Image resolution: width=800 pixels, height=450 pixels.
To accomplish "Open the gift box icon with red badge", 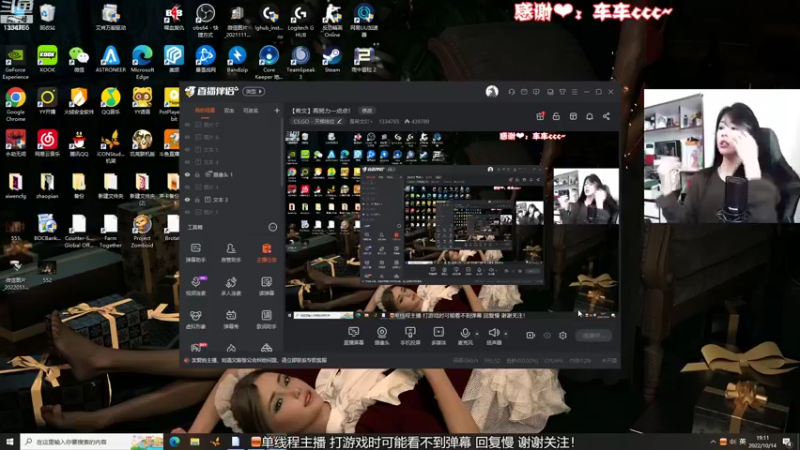I will [540, 116].
